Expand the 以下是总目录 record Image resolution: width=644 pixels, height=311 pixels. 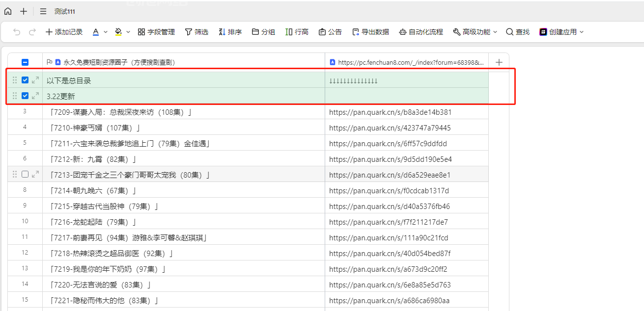pyautogui.click(x=35, y=80)
